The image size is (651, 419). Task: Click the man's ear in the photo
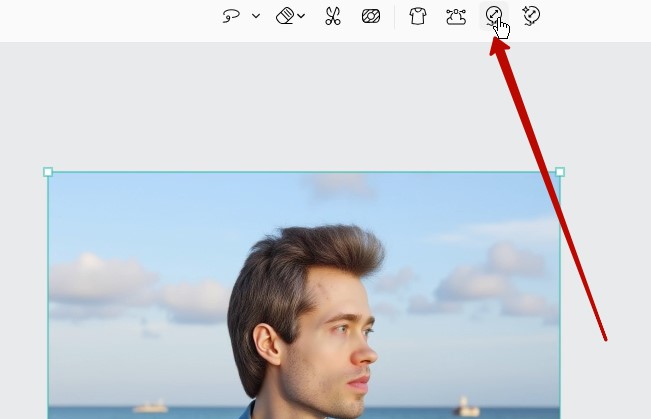click(x=267, y=343)
